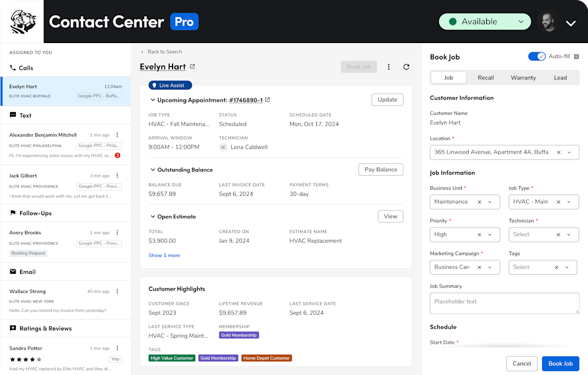Open options menu for Wallace Strong
The height and width of the screenshot is (375, 588).
click(118, 291)
